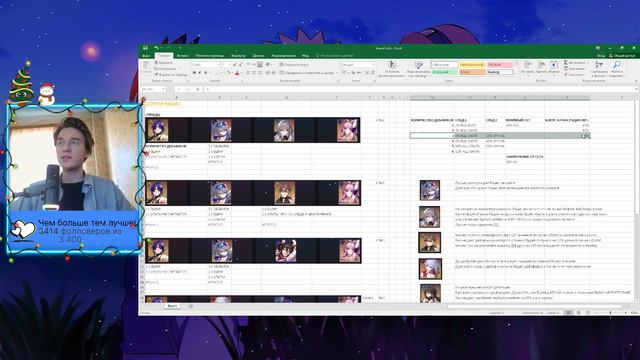Click the Insert Function fx icon

[x=198, y=89]
